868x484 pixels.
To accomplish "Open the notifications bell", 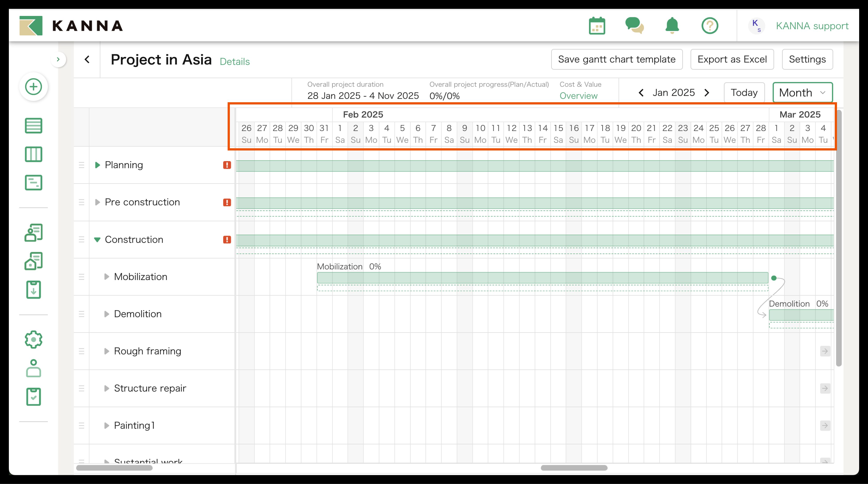I will tap(672, 26).
